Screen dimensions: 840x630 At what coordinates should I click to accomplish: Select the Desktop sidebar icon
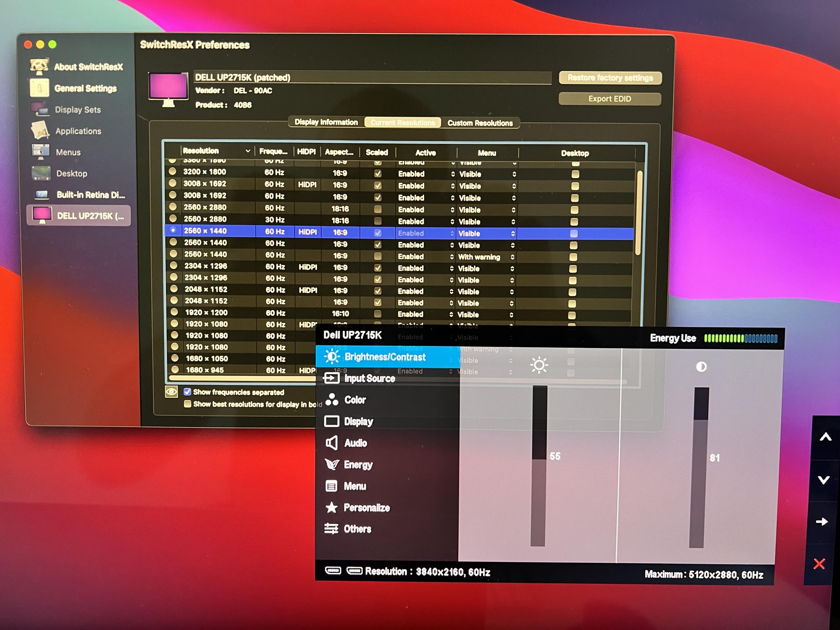coord(41,173)
